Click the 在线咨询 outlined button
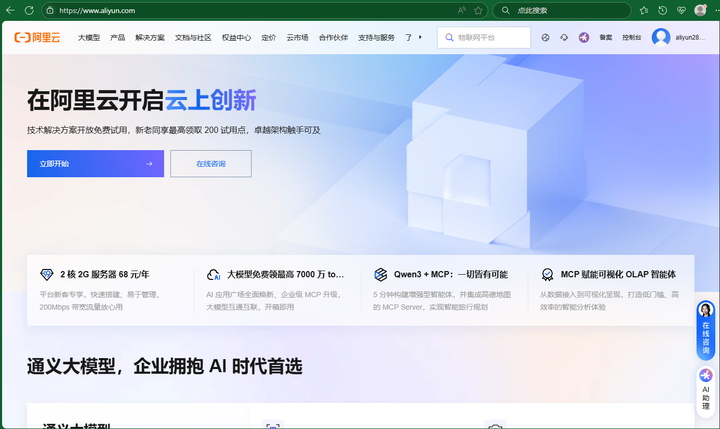This screenshot has width=720, height=429. point(211,164)
